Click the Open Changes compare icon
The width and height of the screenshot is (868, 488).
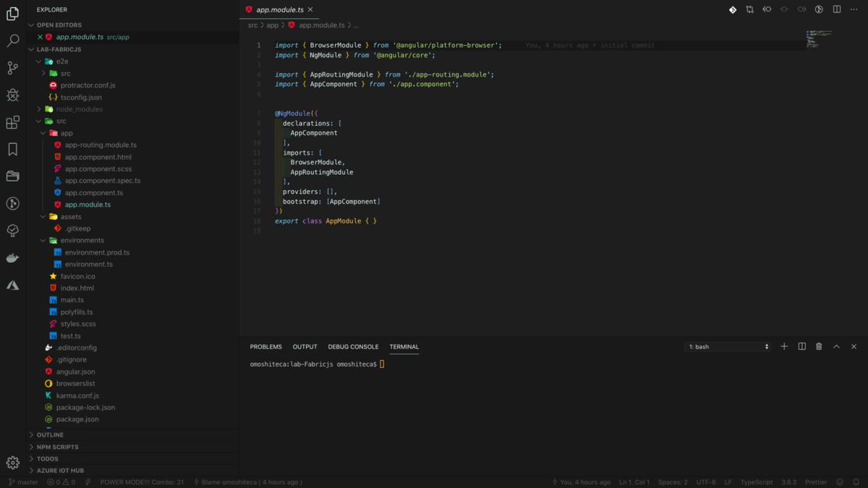click(750, 9)
